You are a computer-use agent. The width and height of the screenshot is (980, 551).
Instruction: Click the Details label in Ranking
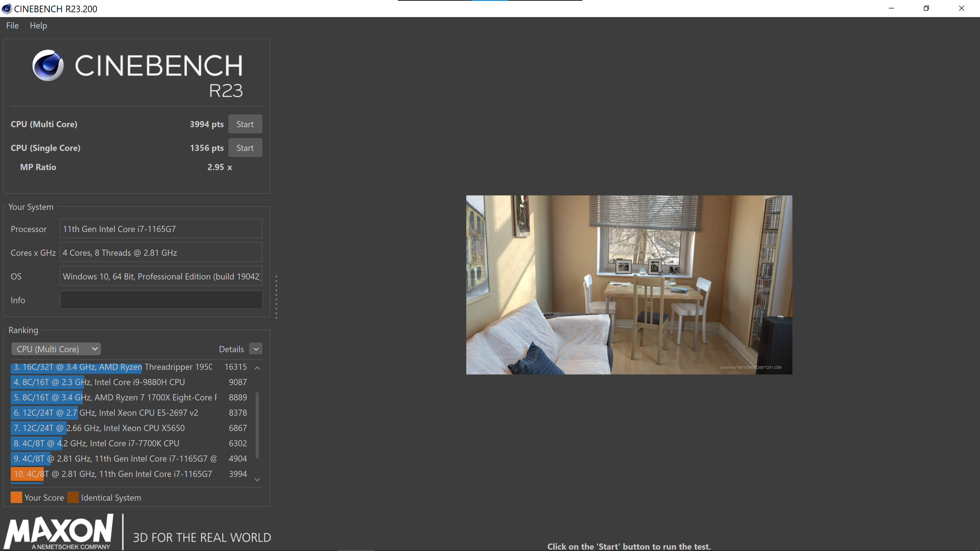[231, 349]
